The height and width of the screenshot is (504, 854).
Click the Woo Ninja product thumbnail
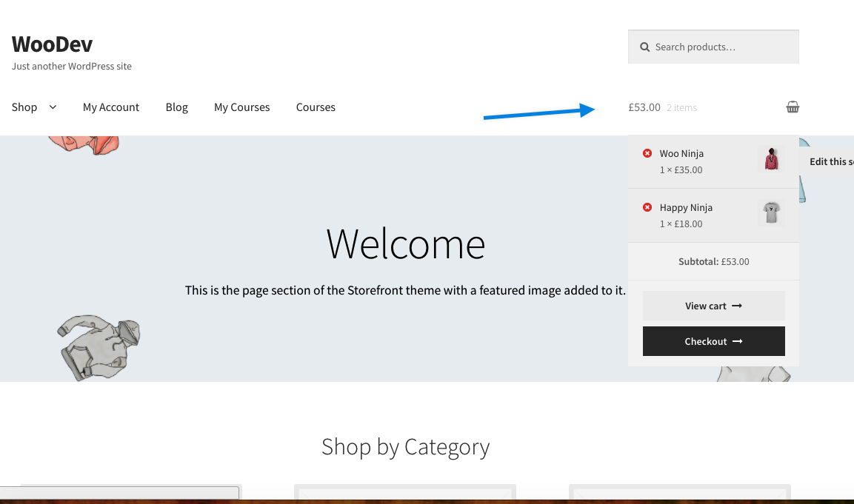tap(771, 158)
